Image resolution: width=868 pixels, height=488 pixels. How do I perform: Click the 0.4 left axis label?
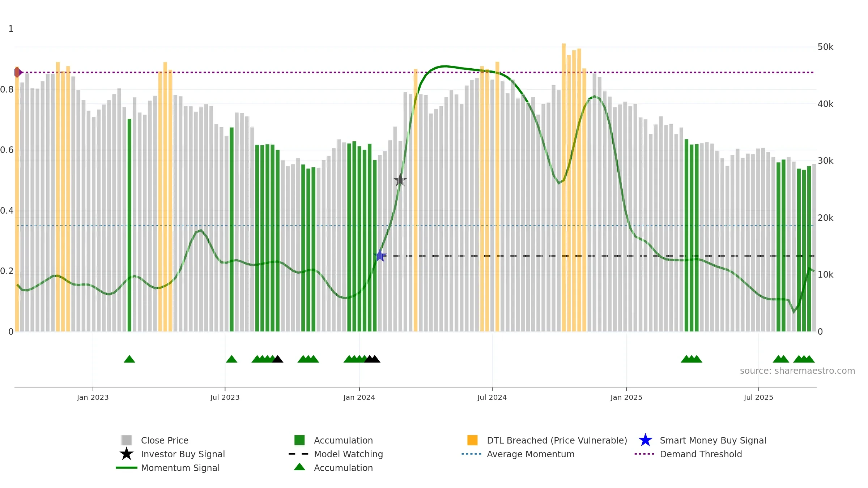pyautogui.click(x=7, y=210)
